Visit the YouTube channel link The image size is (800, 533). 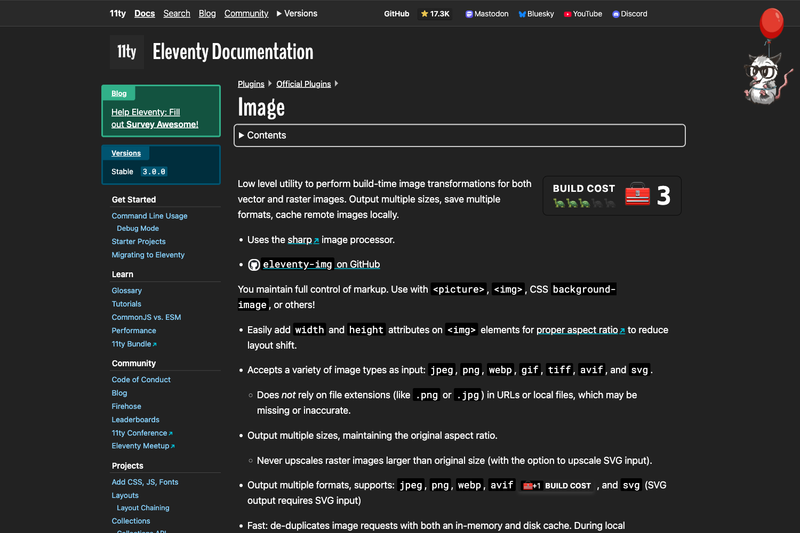click(x=583, y=14)
